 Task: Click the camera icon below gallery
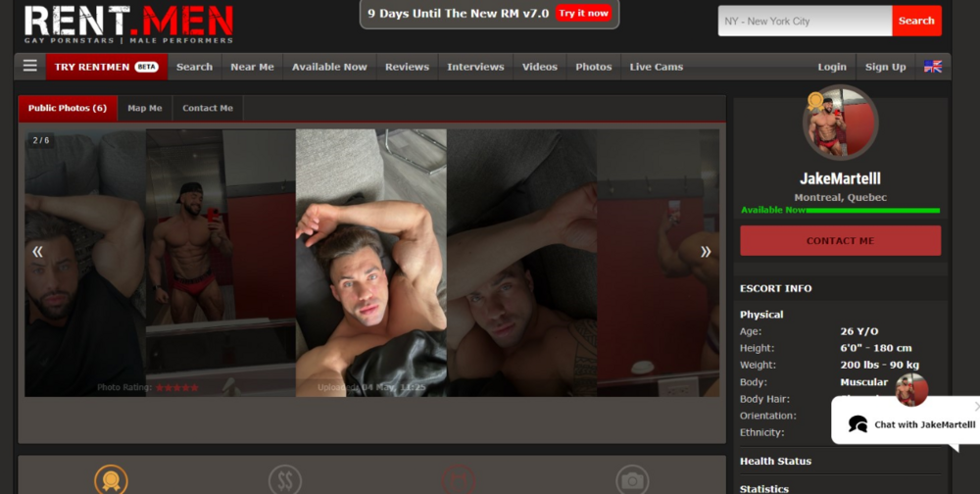tap(632, 479)
